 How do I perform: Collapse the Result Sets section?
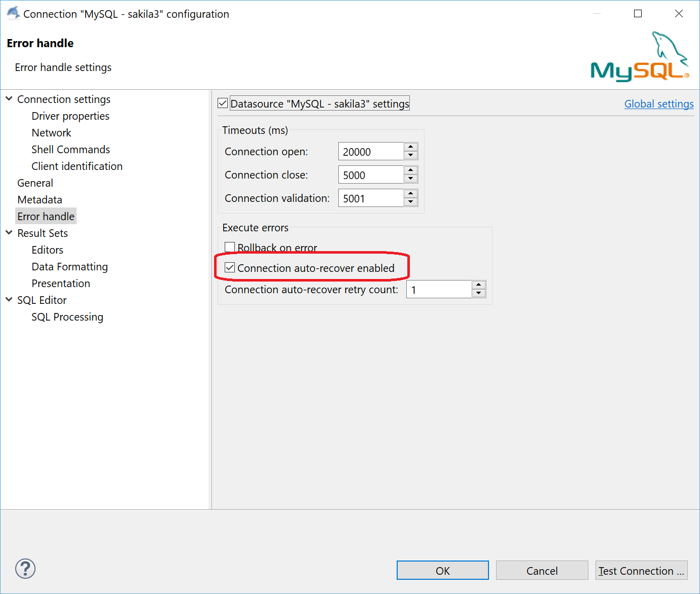pyautogui.click(x=9, y=233)
